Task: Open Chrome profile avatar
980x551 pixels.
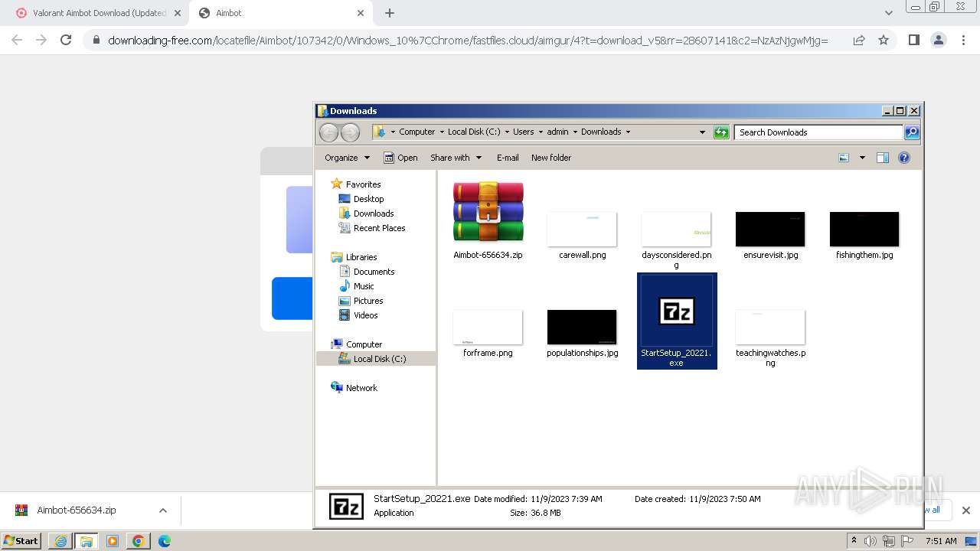Action: pos(938,40)
